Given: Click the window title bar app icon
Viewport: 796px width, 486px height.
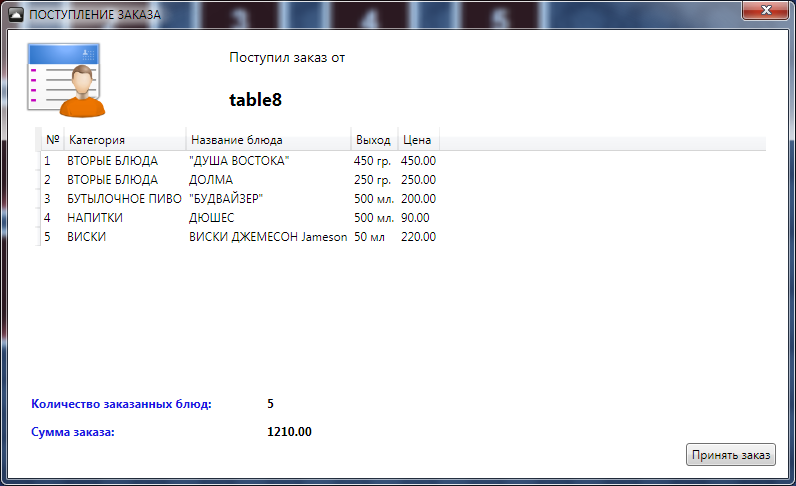Looking at the screenshot, I should [16, 15].
